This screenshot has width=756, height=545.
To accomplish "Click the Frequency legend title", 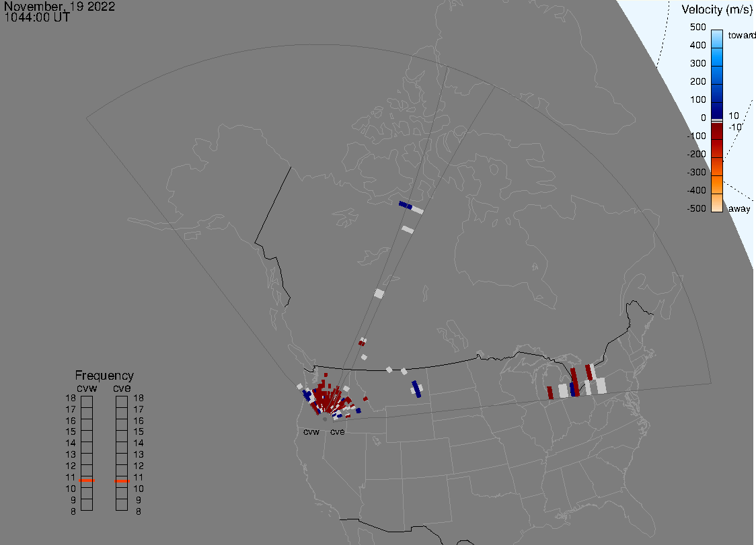I will (104, 376).
